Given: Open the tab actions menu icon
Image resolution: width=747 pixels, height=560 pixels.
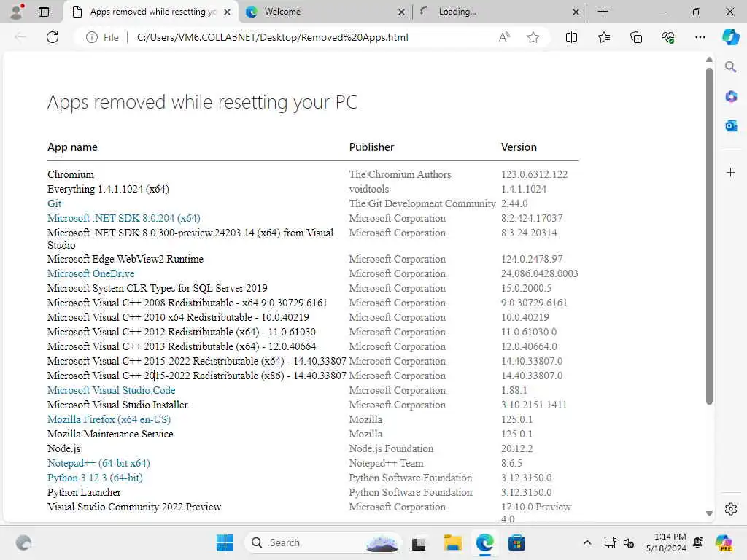Looking at the screenshot, I should pos(43,12).
